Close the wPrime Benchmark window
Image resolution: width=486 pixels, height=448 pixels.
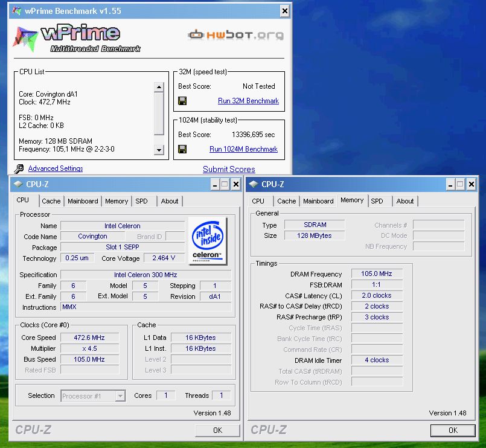click(284, 11)
